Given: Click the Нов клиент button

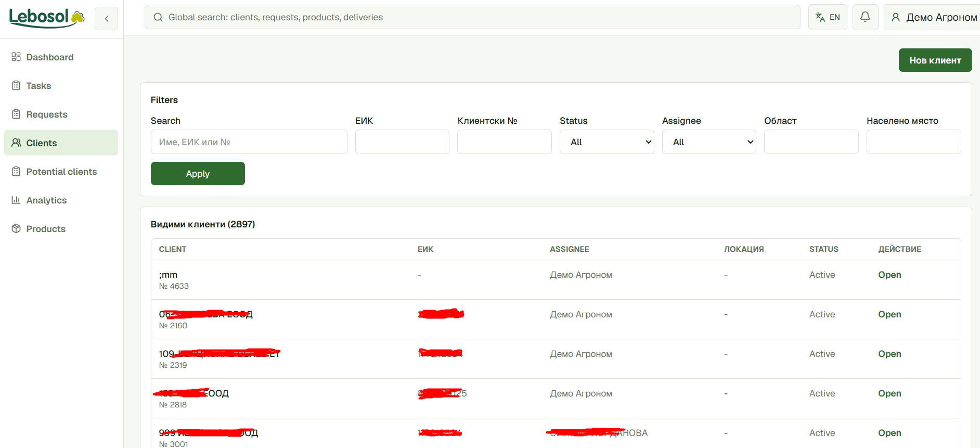Looking at the screenshot, I should 935,60.
